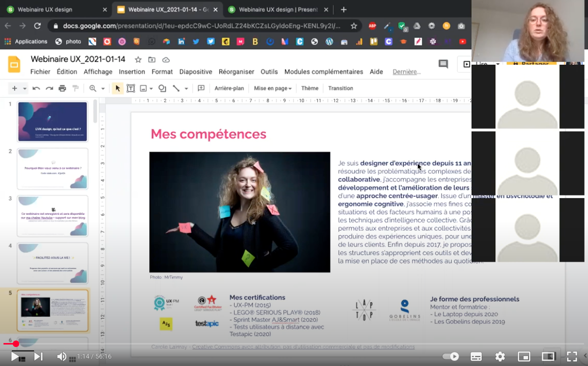Image resolution: width=588 pixels, height=366 pixels.
Task: Select slide 1 thumbnail in the filmstrip
Action: pos(52,121)
